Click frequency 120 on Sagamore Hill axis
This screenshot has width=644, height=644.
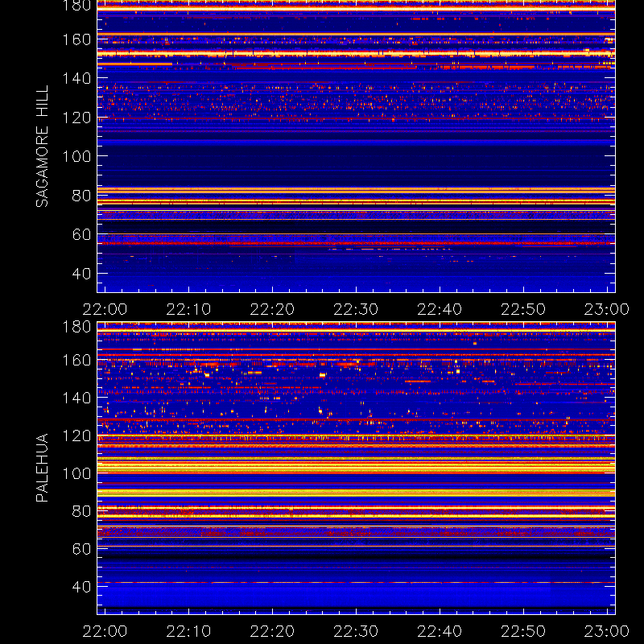[76, 118]
